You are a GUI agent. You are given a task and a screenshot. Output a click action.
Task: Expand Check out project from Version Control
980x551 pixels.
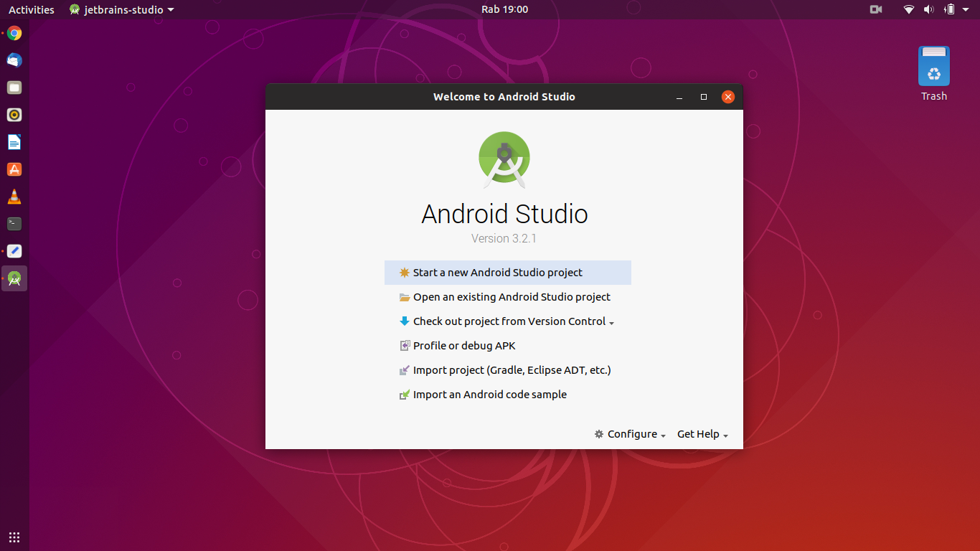pyautogui.click(x=507, y=321)
